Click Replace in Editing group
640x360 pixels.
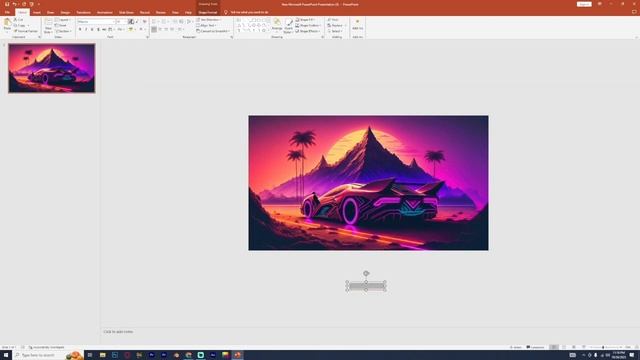tap(336, 25)
